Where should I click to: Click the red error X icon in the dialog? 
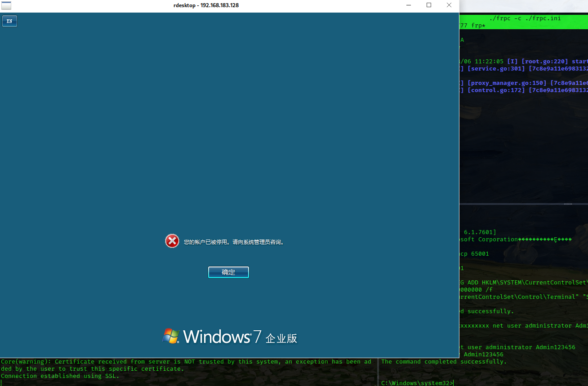point(172,241)
